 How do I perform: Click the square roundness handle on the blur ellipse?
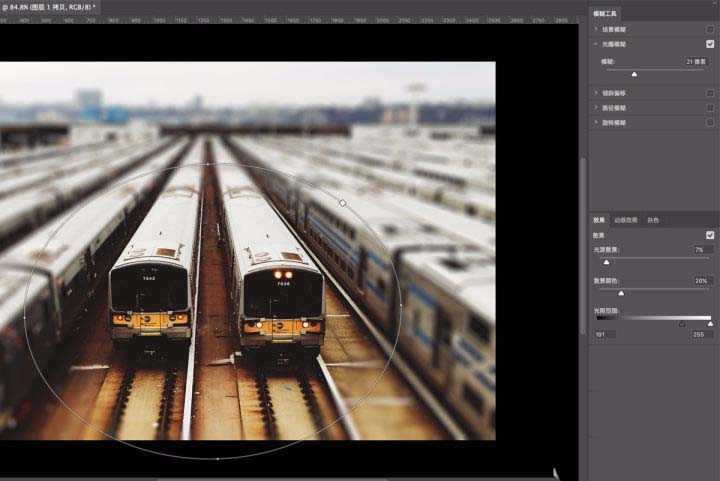tap(342, 202)
